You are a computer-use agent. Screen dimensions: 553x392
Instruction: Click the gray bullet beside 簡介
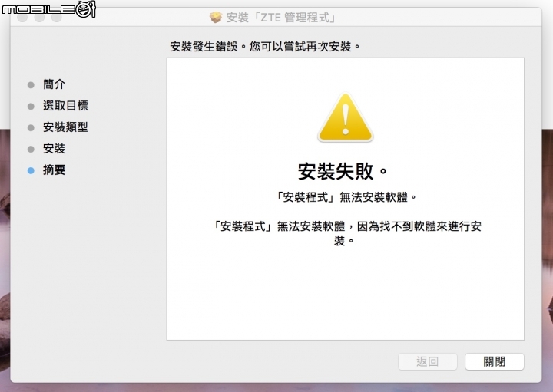pyautogui.click(x=31, y=85)
